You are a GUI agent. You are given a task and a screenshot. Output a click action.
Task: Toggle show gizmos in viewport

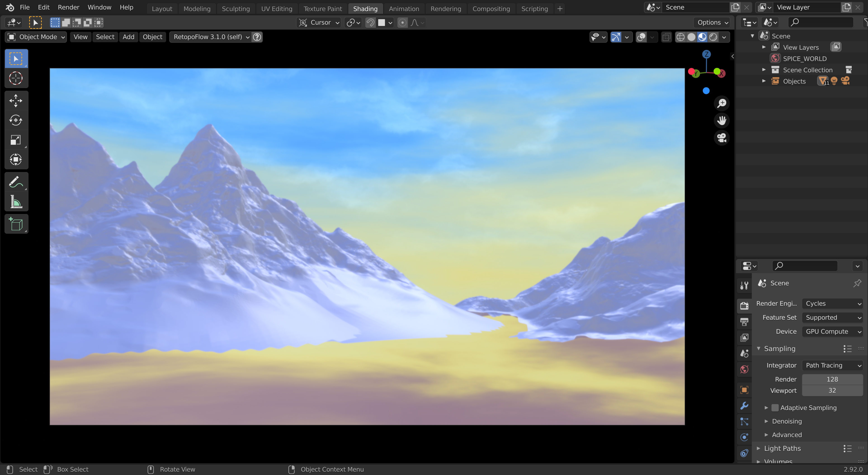[x=616, y=37]
